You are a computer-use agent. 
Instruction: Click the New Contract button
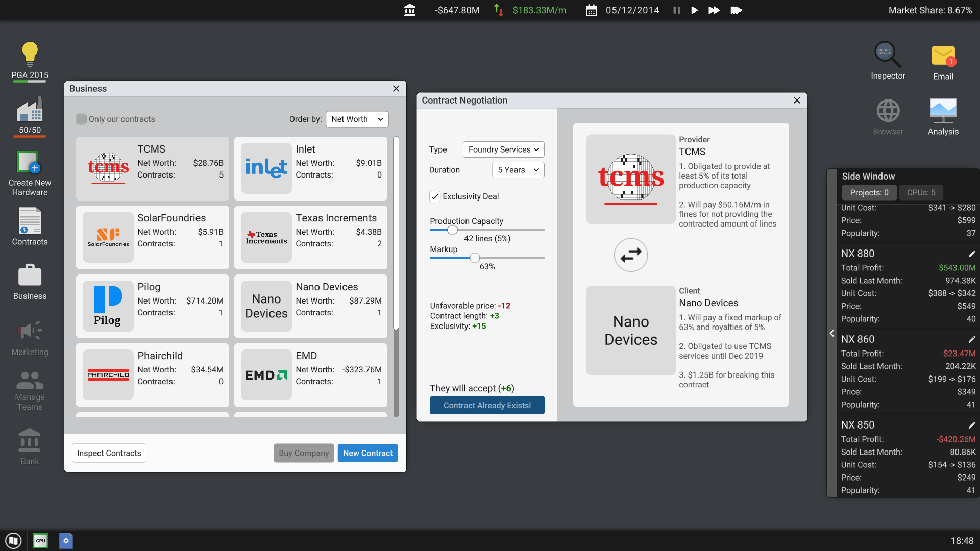(x=367, y=453)
